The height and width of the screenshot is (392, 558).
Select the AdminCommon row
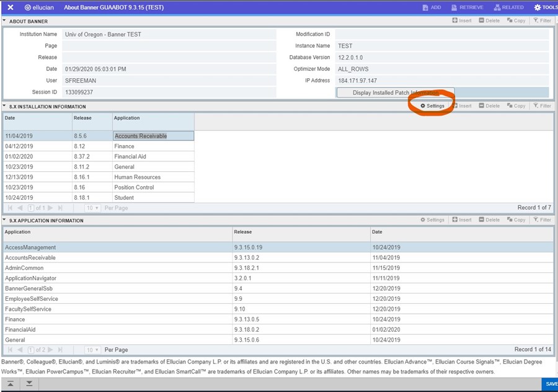tap(278, 268)
